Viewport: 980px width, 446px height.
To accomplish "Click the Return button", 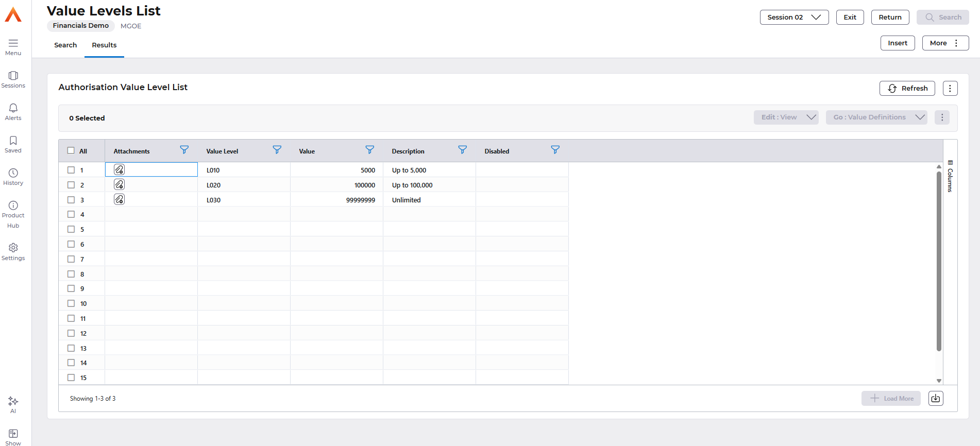I will pos(890,17).
